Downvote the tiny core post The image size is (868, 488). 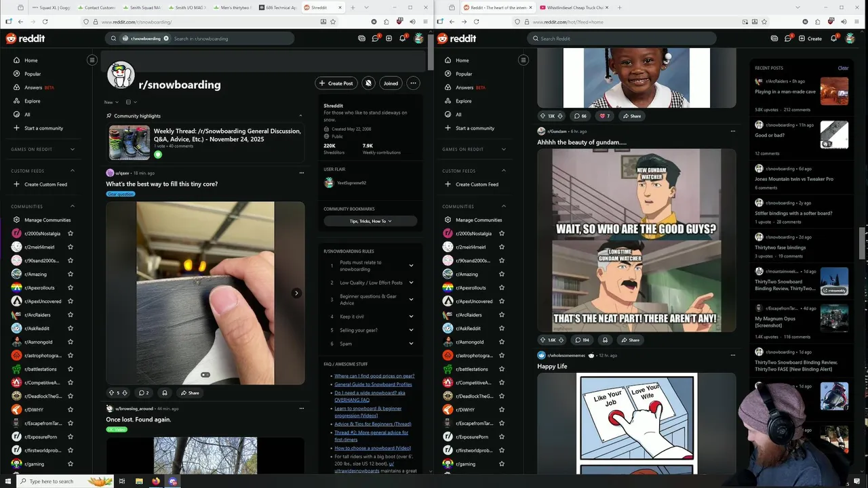(125, 393)
